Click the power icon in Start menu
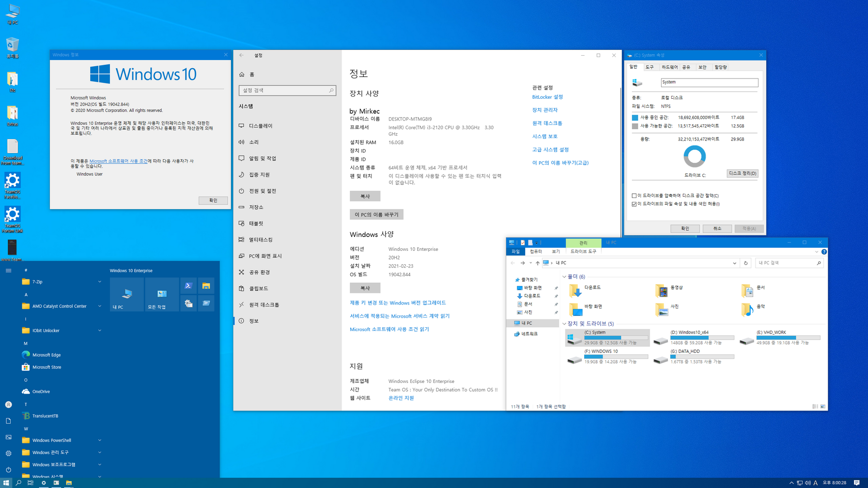 coord(8,470)
